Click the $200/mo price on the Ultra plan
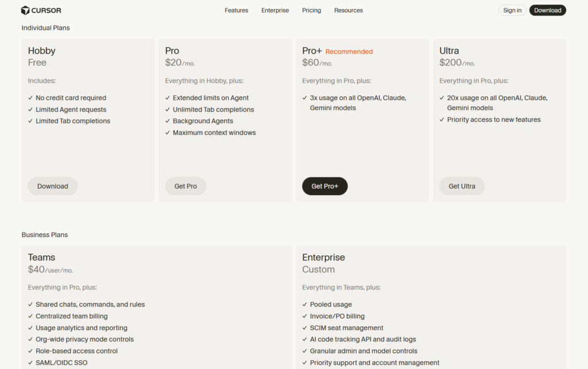This screenshot has width=588, height=369. (x=457, y=63)
